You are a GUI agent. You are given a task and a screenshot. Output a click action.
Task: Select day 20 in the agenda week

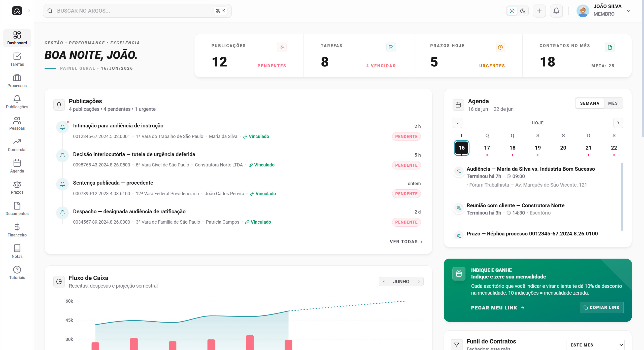click(x=563, y=148)
